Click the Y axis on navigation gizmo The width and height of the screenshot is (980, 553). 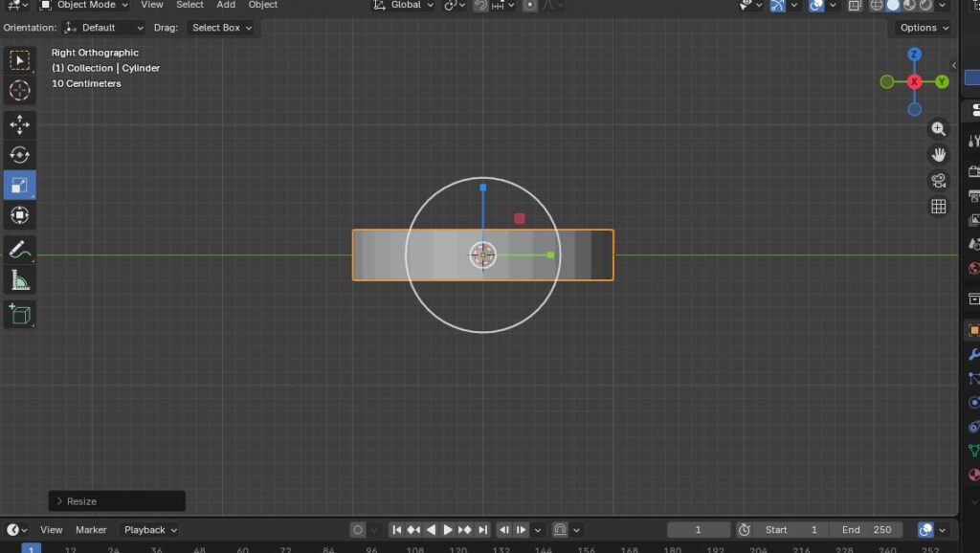click(x=942, y=82)
